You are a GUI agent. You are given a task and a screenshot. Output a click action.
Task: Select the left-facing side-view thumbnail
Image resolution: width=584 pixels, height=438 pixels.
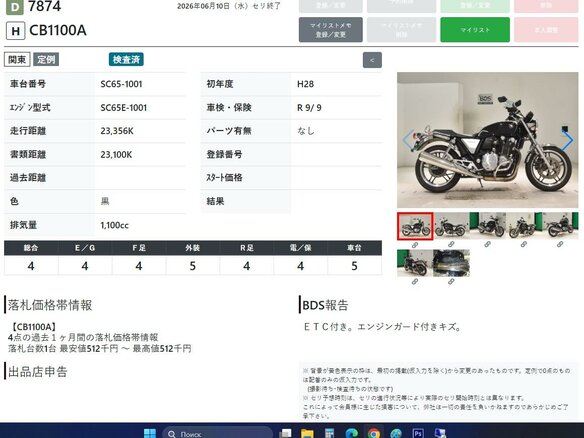tap(451, 226)
